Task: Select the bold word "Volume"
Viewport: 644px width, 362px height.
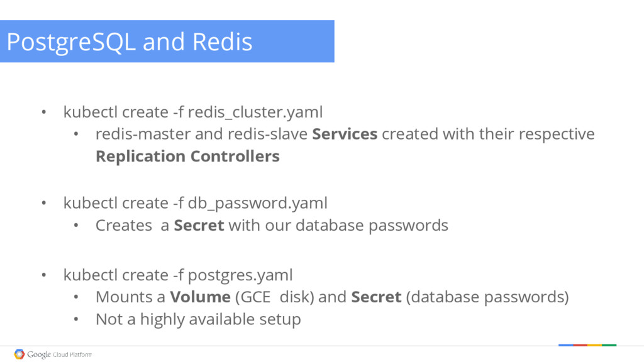Action: (x=199, y=297)
